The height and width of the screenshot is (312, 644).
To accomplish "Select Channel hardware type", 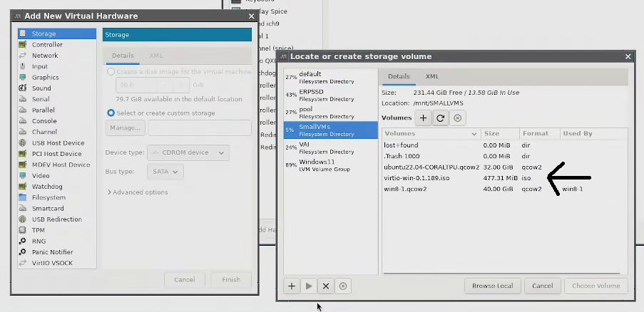I will [x=57, y=132].
